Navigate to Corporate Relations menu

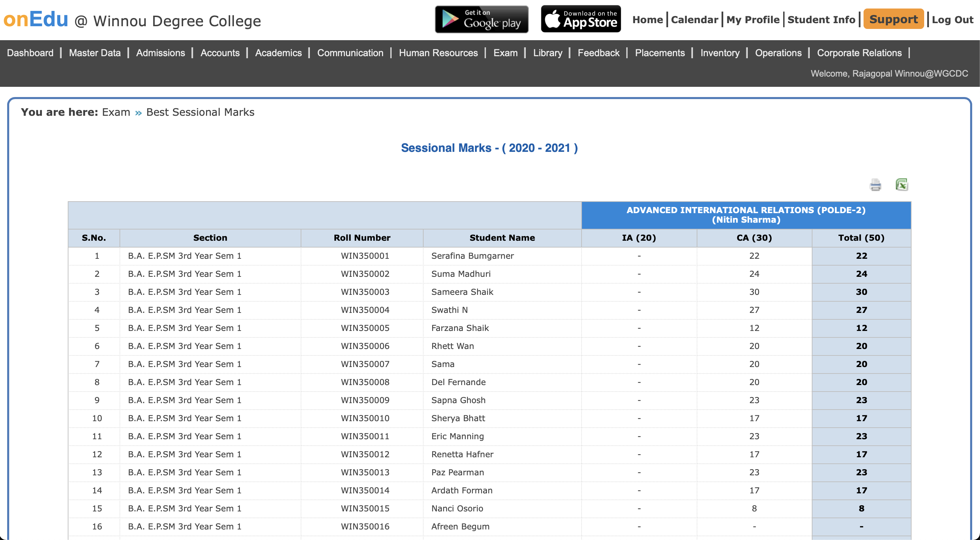coord(859,53)
